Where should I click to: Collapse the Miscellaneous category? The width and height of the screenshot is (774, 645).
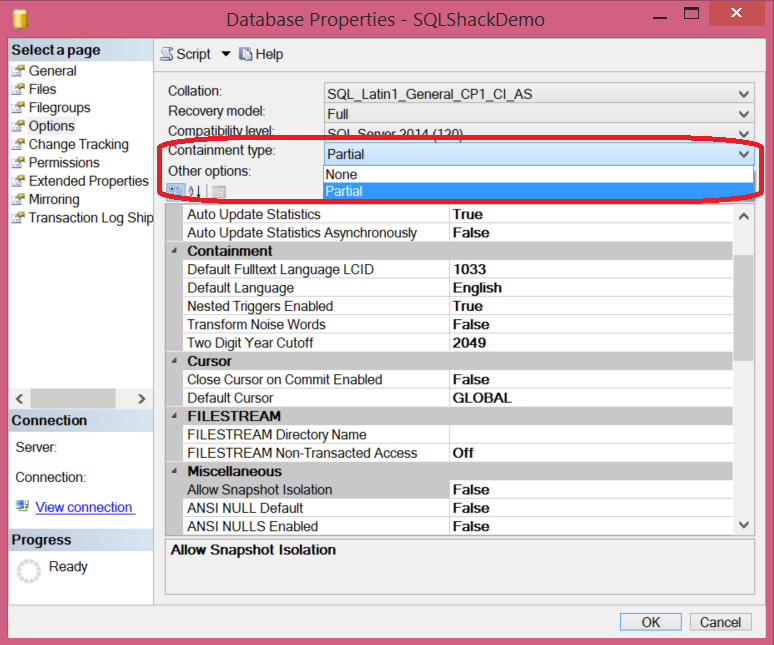(174, 471)
